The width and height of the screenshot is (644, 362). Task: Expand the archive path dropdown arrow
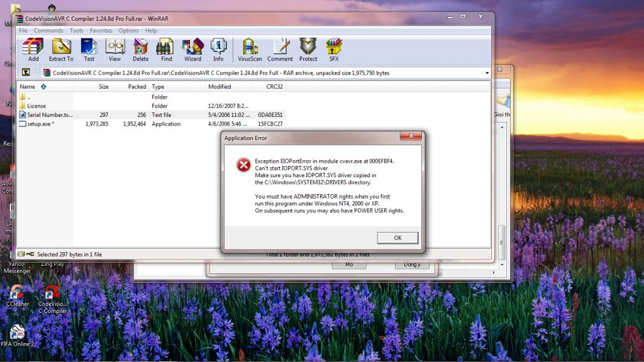(487, 73)
